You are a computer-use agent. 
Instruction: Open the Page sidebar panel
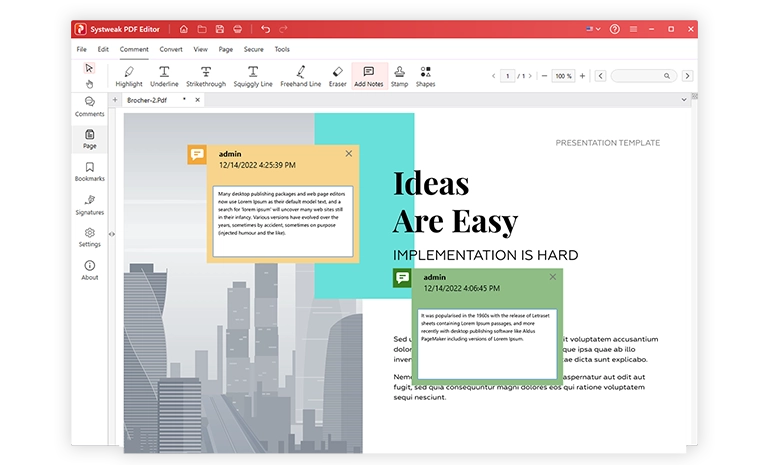tap(89, 139)
